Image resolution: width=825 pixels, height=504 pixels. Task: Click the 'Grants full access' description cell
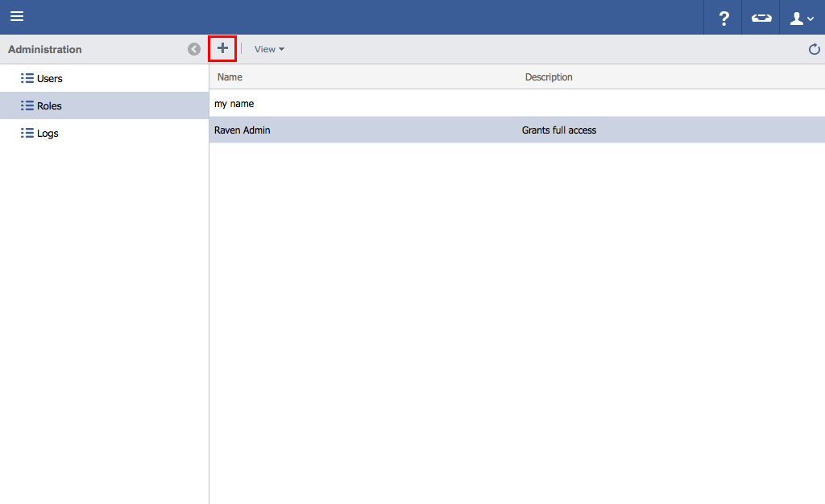(x=559, y=130)
